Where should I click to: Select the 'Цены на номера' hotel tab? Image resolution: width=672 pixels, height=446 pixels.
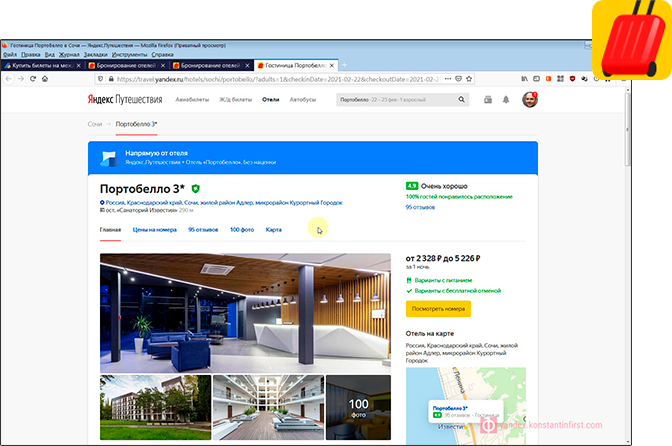coord(154,230)
